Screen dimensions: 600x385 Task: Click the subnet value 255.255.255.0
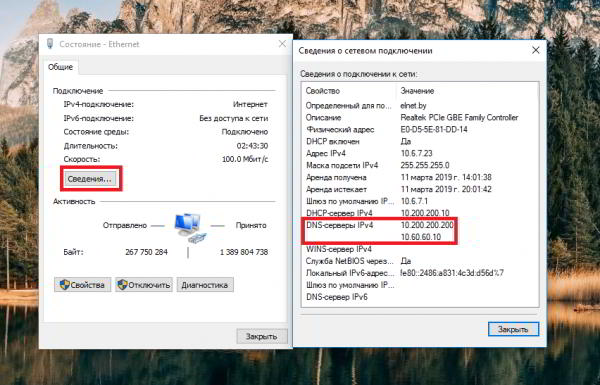pyautogui.click(x=425, y=165)
